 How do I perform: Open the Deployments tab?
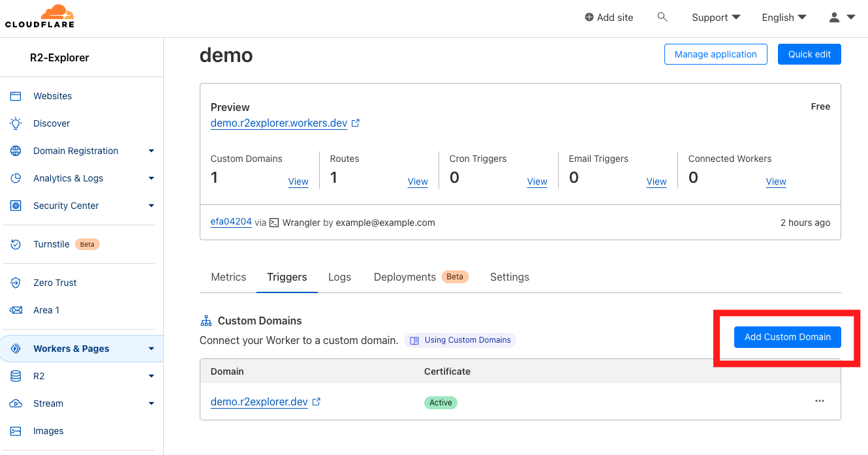point(421,277)
